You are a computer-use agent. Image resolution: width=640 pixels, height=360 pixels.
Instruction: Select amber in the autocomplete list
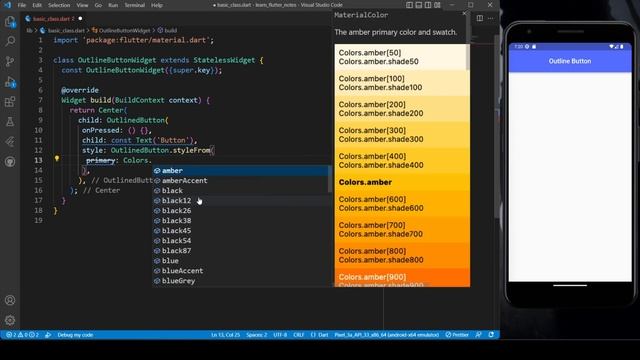pyautogui.click(x=241, y=171)
